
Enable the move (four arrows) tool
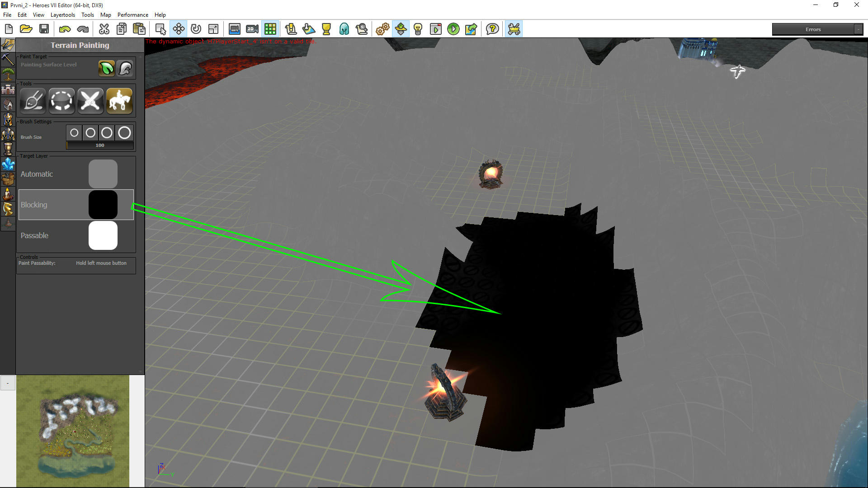pyautogui.click(x=179, y=29)
